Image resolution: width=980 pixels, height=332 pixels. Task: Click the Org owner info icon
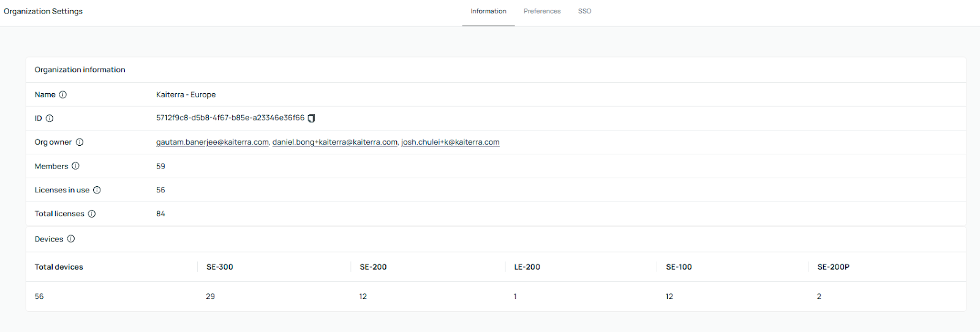click(x=80, y=142)
